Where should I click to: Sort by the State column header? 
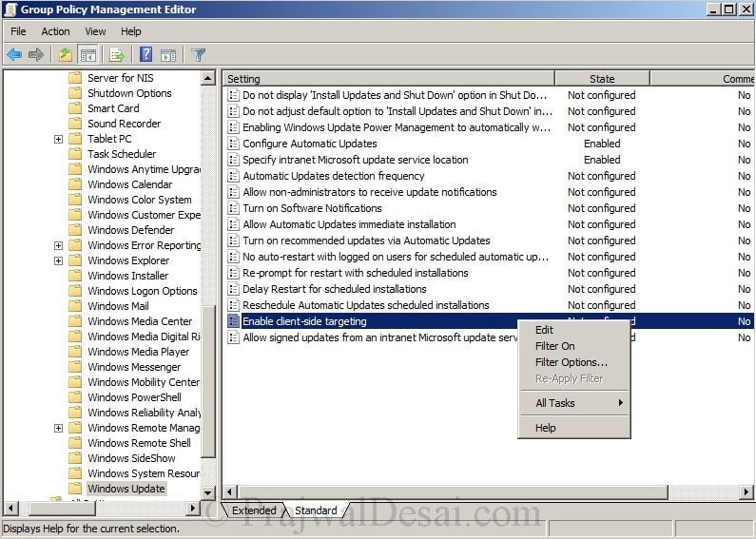click(x=602, y=79)
